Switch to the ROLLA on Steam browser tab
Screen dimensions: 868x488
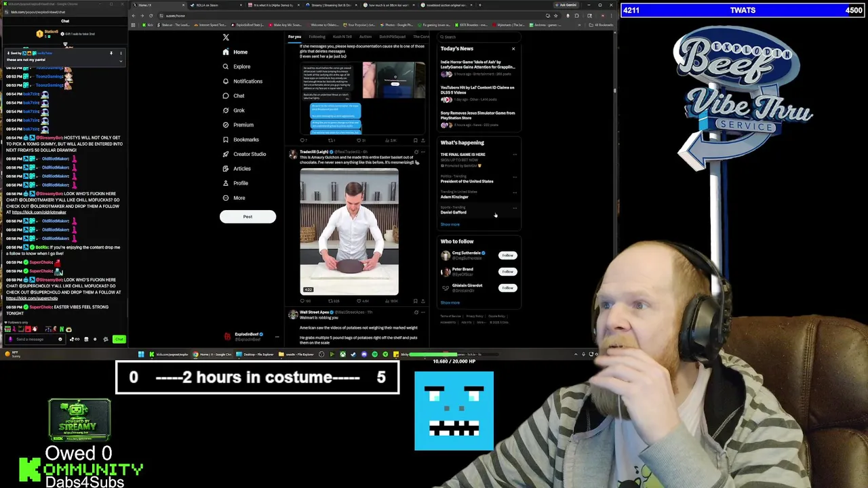216,5
